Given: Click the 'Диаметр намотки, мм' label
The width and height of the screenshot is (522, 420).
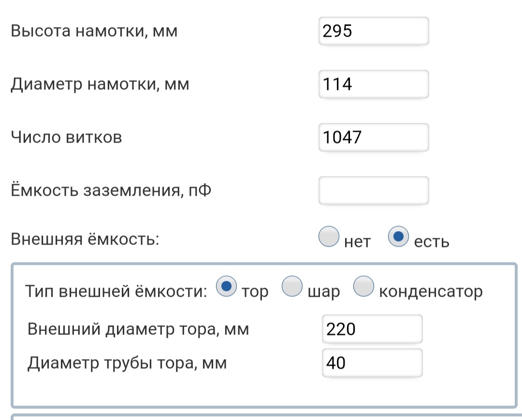Looking at the screenshot, I should click(x=100, y=85).
